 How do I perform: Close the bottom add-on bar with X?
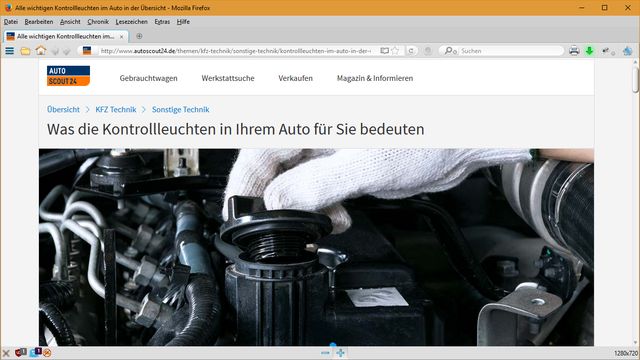(x=6, y=353)
